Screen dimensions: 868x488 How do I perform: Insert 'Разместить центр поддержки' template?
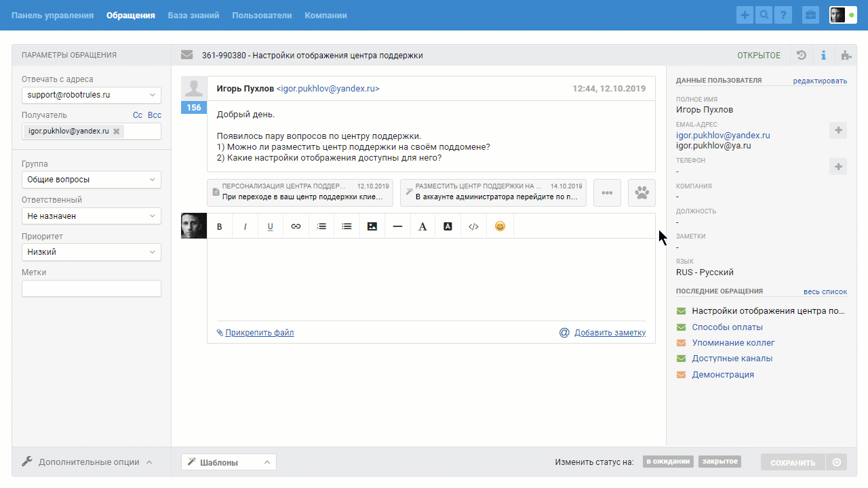point(493,192)
